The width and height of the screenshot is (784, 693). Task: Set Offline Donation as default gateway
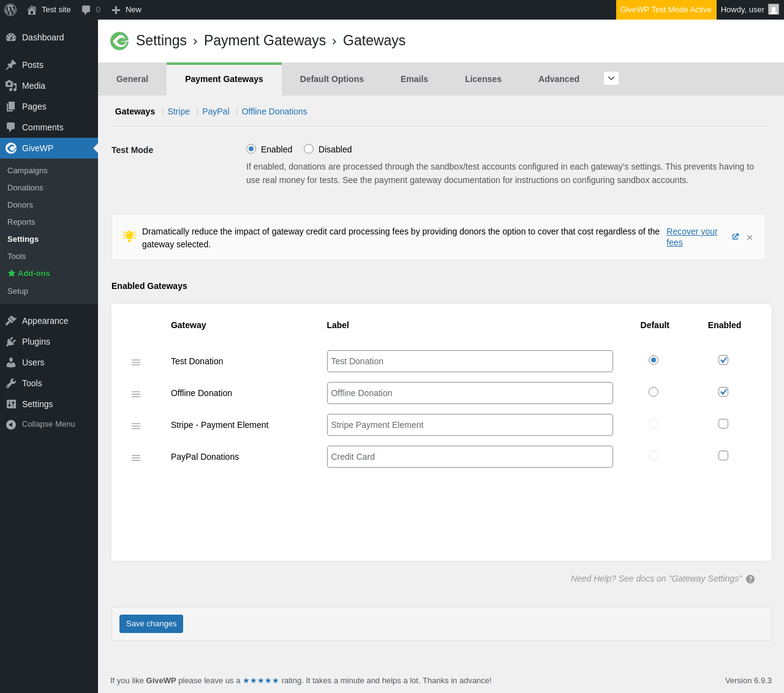click(x=654, y=392)
